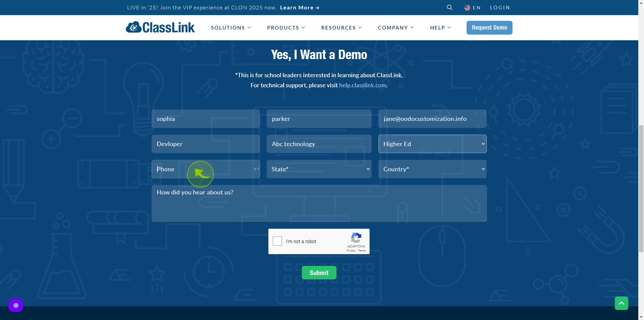This screenshot has height=320, width=644.
Task: Switch language via EN selector
Action: tap(472, 8)
